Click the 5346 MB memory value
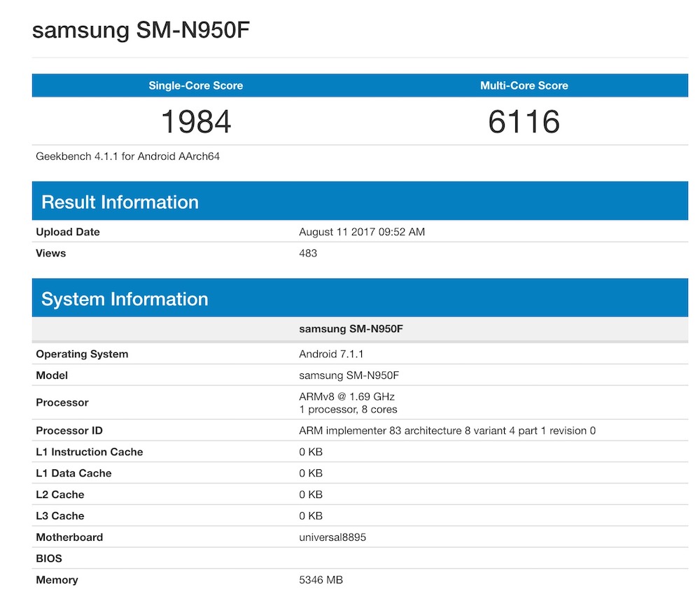 coord(321,580)
